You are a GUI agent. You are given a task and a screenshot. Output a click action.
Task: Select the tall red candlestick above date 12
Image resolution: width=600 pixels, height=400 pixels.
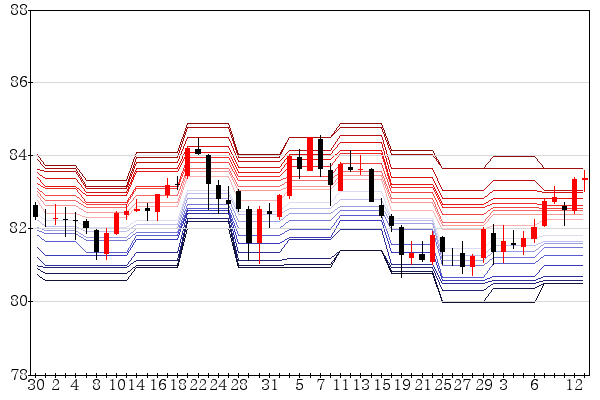point(574,195)
